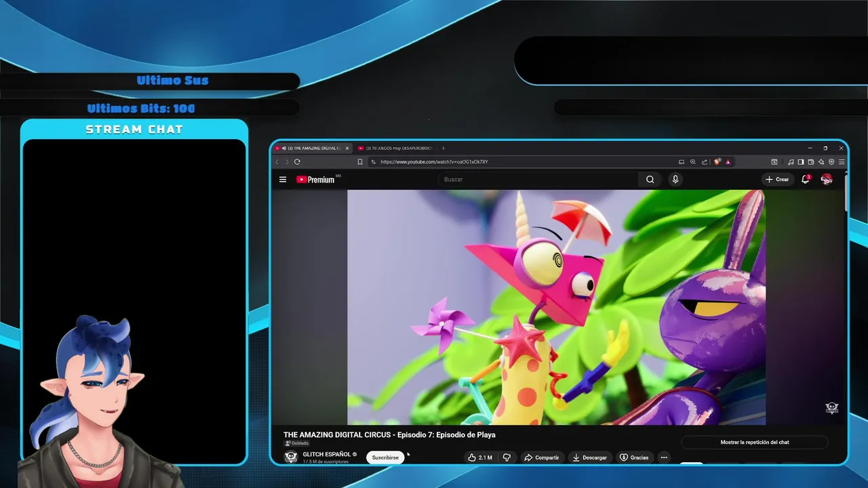This screenshot has height=488, width=868.
Task: Click the video player to pause playback
Action: (556, 307)
